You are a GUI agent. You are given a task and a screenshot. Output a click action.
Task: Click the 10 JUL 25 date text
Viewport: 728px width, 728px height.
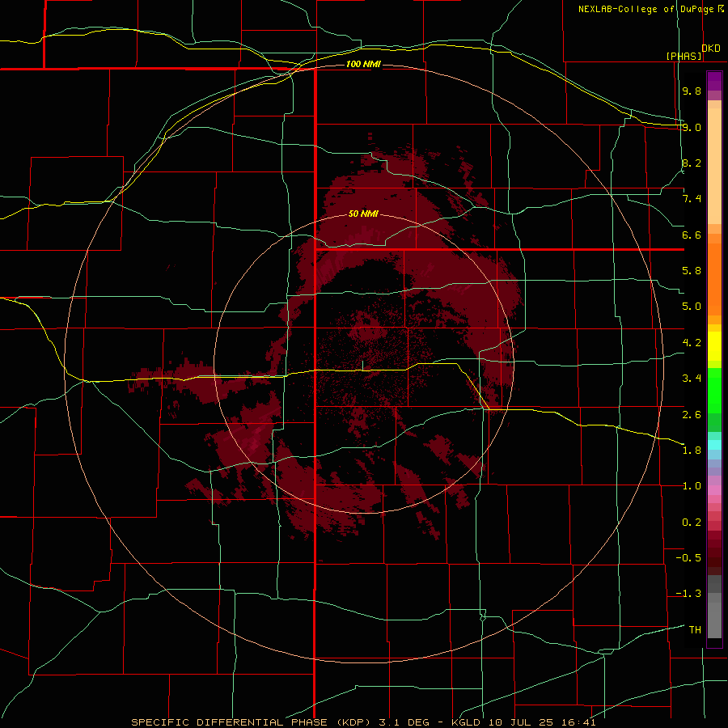(519, 722)
